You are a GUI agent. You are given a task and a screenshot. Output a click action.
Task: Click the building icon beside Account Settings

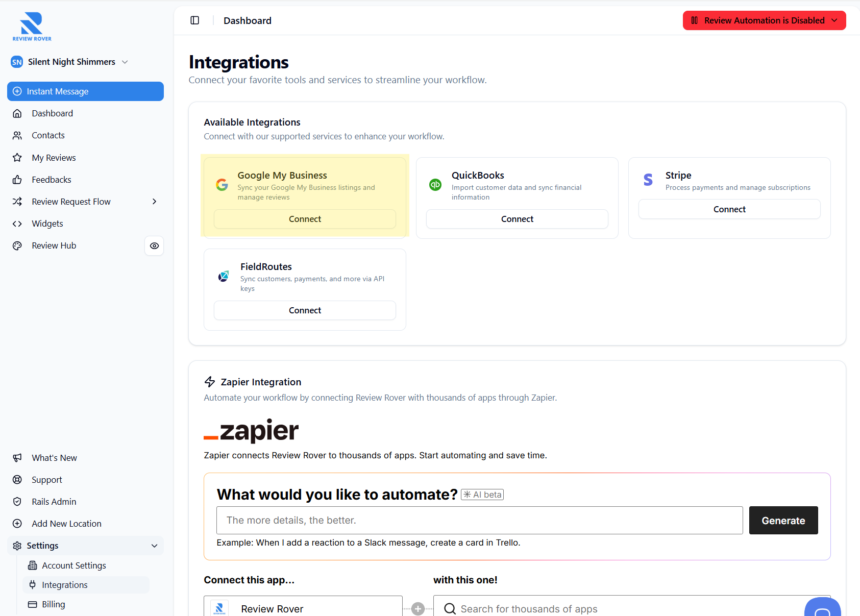click(33, 565)
